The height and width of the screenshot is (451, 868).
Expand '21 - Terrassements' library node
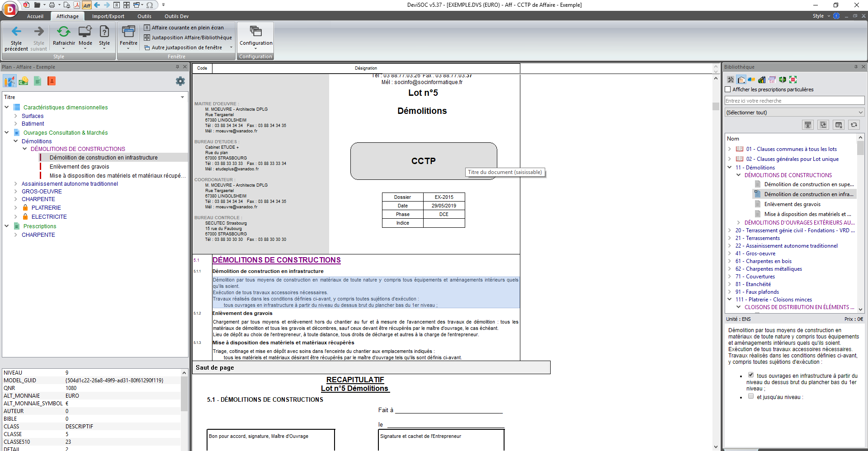click(x=729, y=238)
